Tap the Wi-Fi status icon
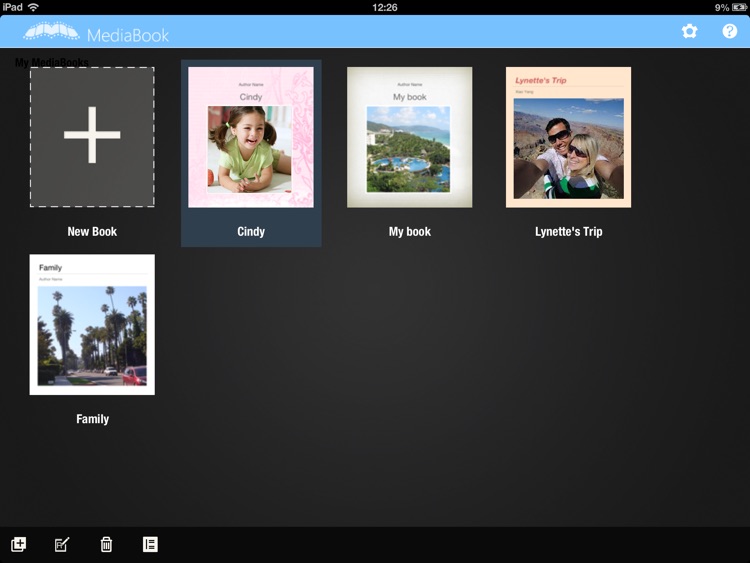The image size is (750, 563). [x=33, y=7]
